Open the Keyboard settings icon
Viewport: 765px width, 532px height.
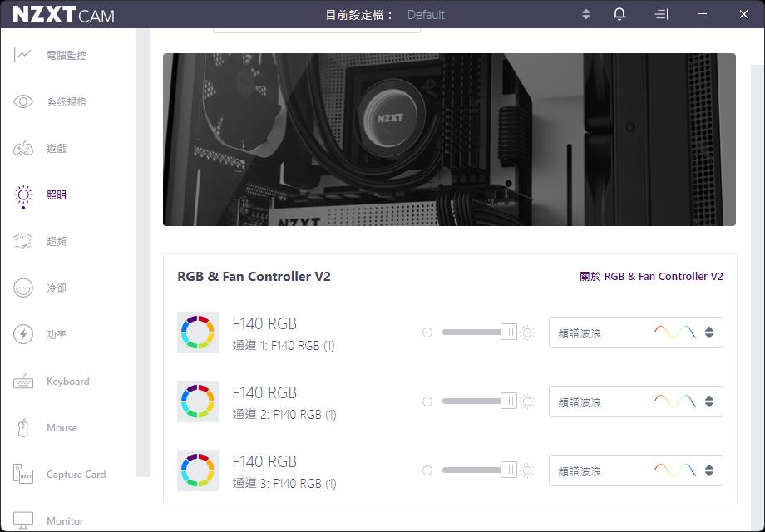pyautogui.click(x=67, y=382)
